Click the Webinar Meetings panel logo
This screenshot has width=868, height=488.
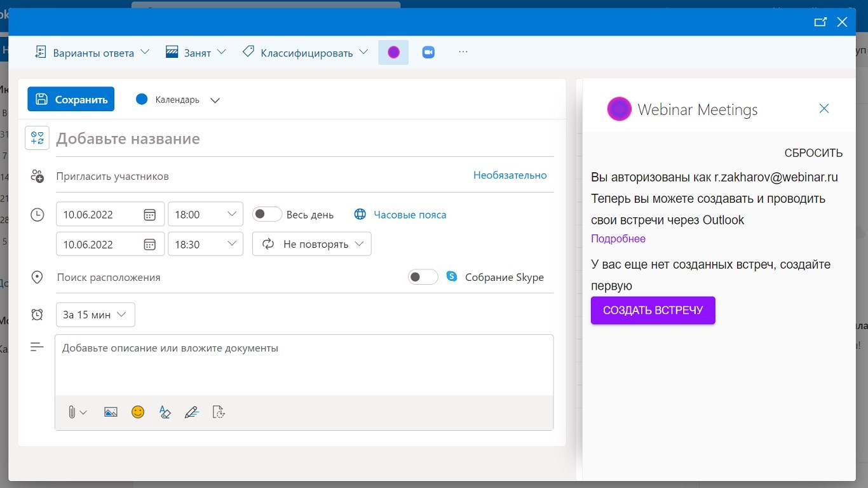(x=619, y=109)
